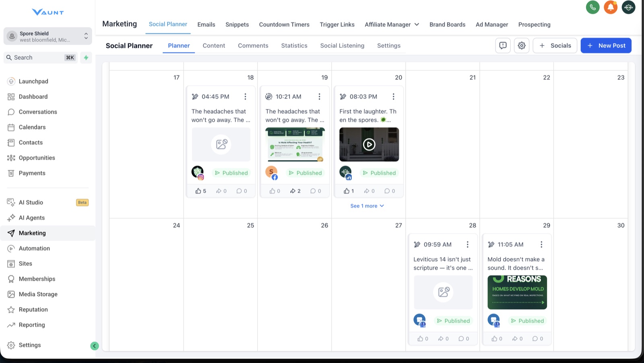644x363 pixels.
Task: Switch to Social Listening sub-tab
Action: pyautogui.click(x=342, y=45)
